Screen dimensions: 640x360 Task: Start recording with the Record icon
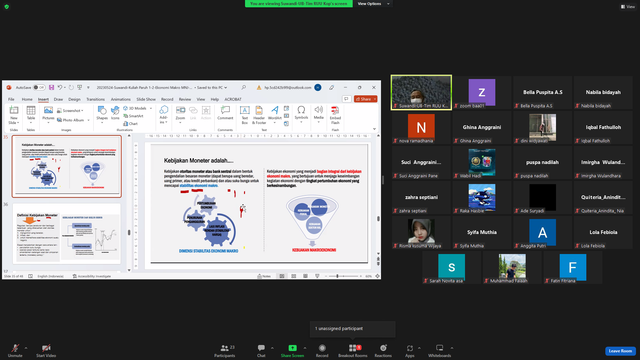click(322, 350)
